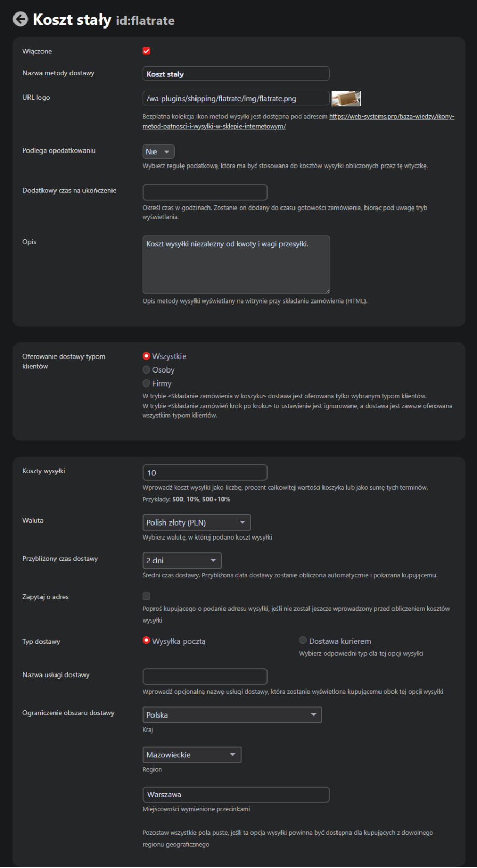Click the URL logo input field
Viewport: 477px width, 868px height.
tap(235, 98)
